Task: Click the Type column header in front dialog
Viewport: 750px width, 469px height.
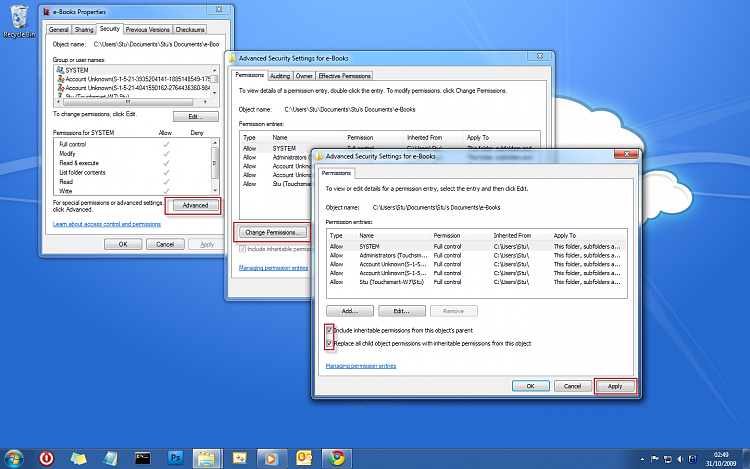Action: click(x=342, y=236)
